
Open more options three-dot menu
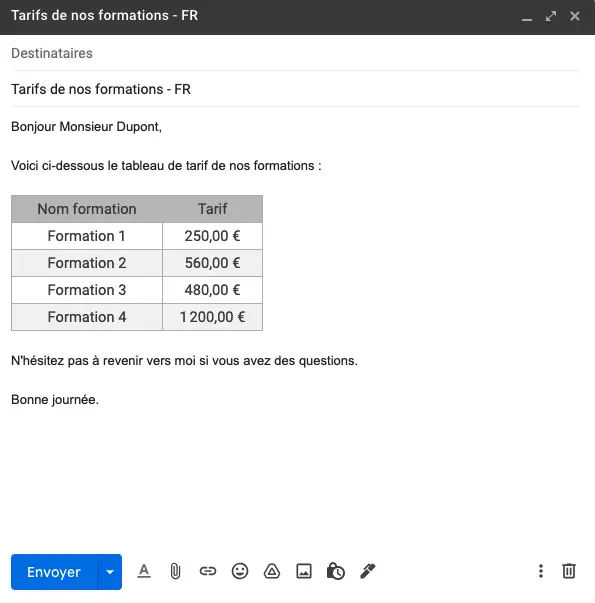[541, 571]
